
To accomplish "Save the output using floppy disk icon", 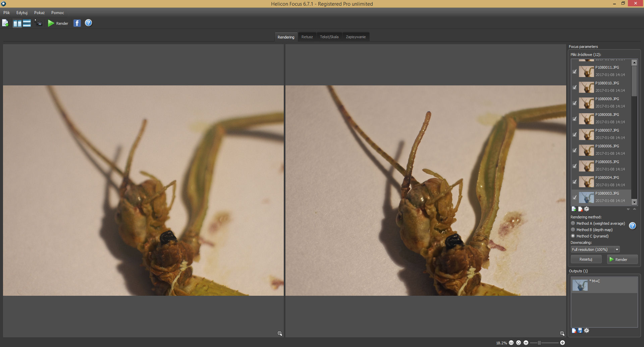I will tap(580, 331).
